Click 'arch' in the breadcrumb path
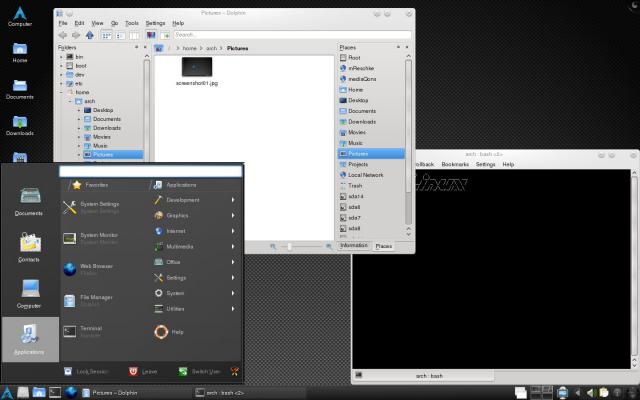Screen dimensions: 640x400 [211, 48]
